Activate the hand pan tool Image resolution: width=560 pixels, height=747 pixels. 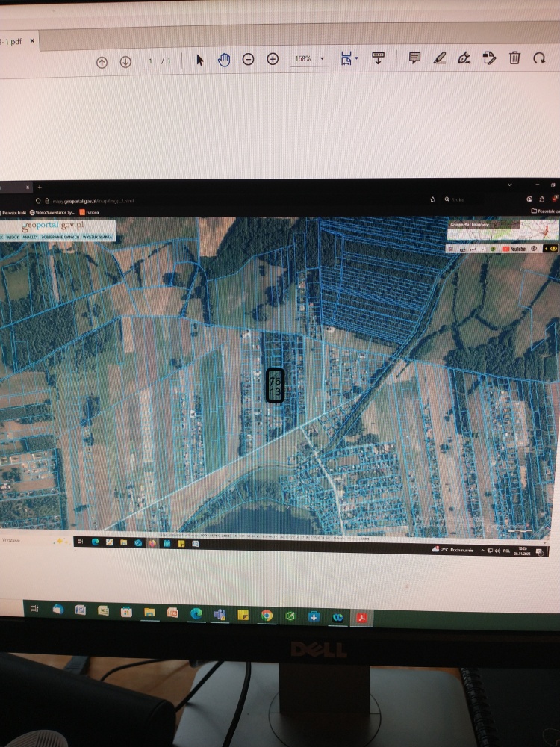pyautogui.click(x=223, y=60)
